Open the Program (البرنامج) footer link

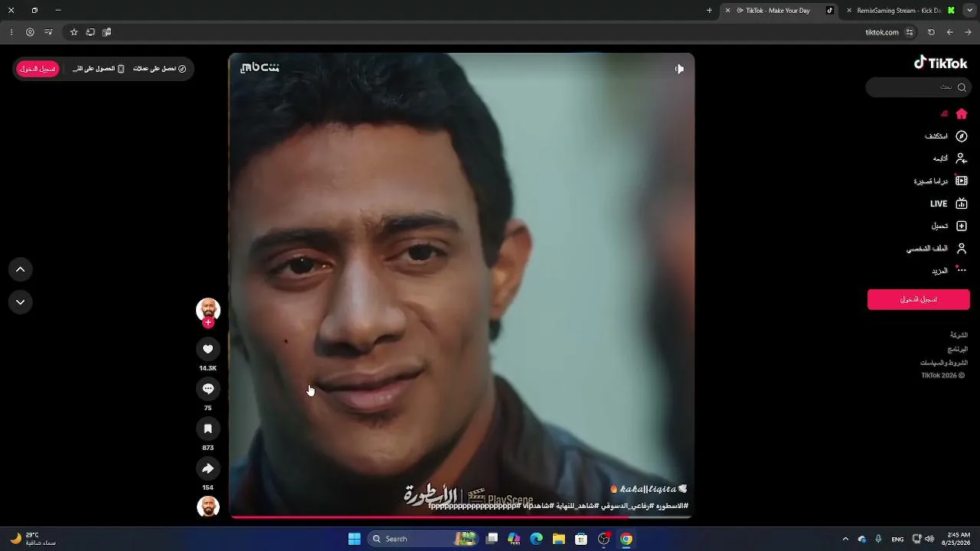[958, 349]
